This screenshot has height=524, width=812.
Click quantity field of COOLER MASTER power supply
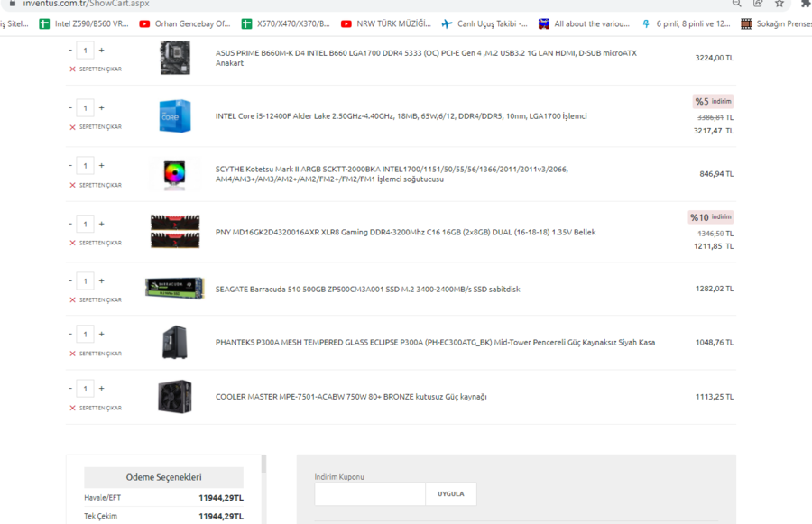(x=86, y=389)
